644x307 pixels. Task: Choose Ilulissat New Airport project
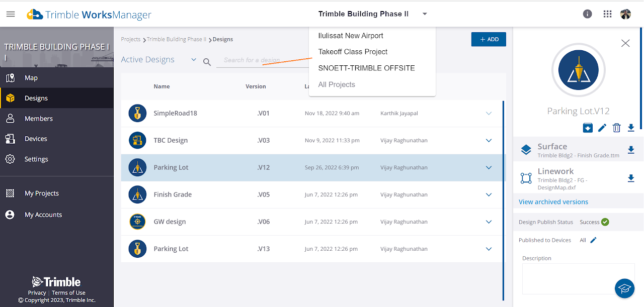coord(351,36)
